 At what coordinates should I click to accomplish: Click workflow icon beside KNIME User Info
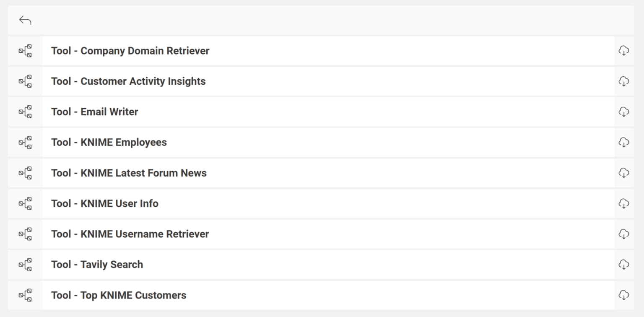click(x=25, y=203)
